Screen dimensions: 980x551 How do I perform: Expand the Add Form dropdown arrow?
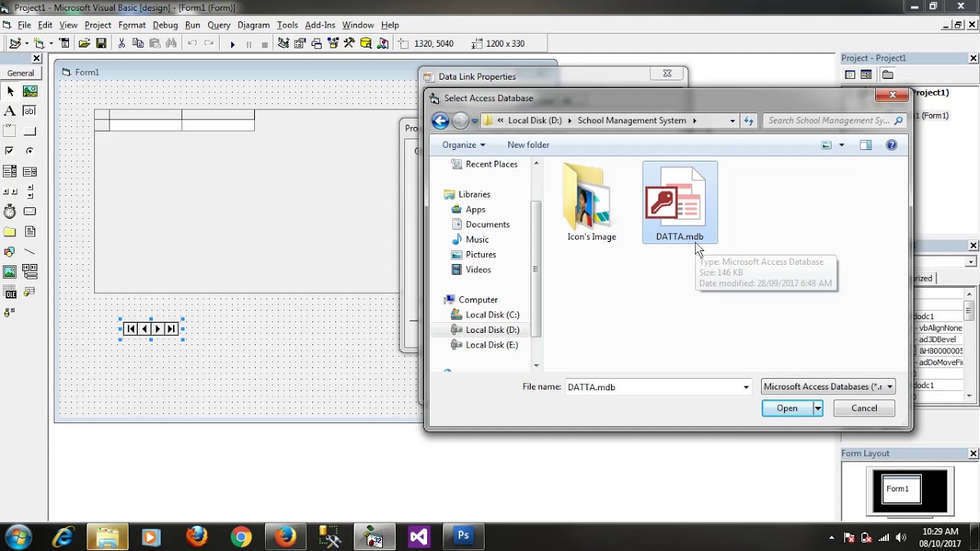click(x=51, y=44)
